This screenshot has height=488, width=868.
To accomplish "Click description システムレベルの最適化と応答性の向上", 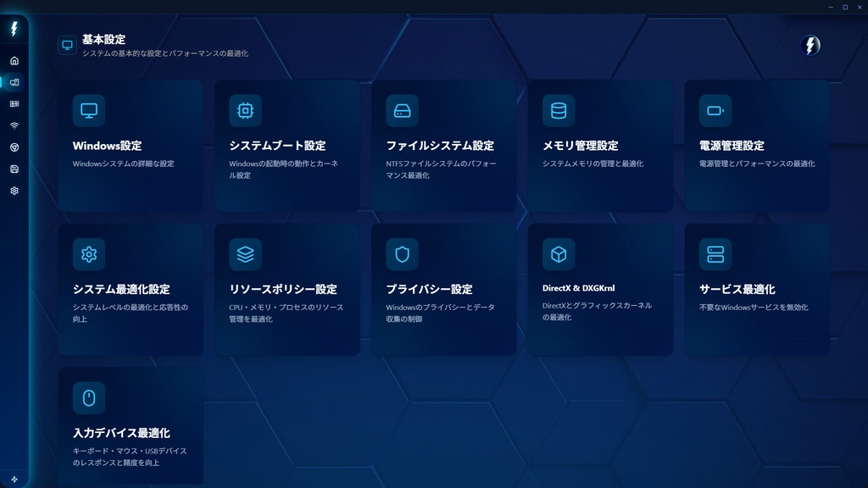I will coord(130,313).
